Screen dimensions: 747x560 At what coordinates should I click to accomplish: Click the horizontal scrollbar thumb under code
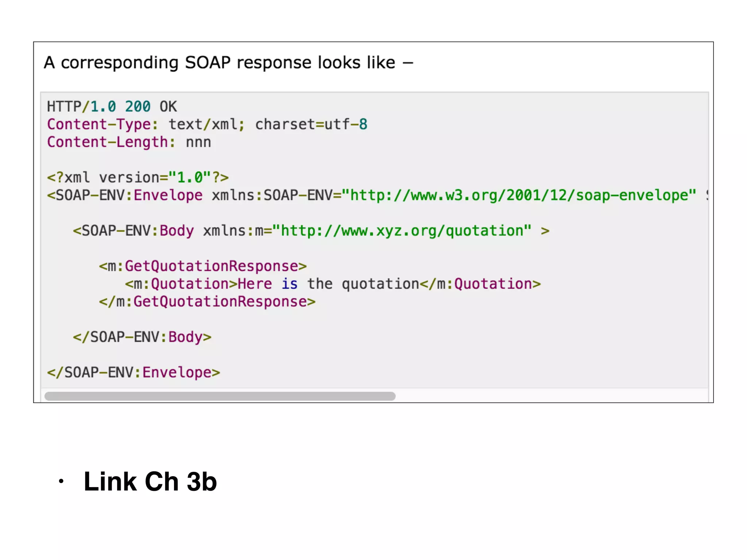point(220,396)
